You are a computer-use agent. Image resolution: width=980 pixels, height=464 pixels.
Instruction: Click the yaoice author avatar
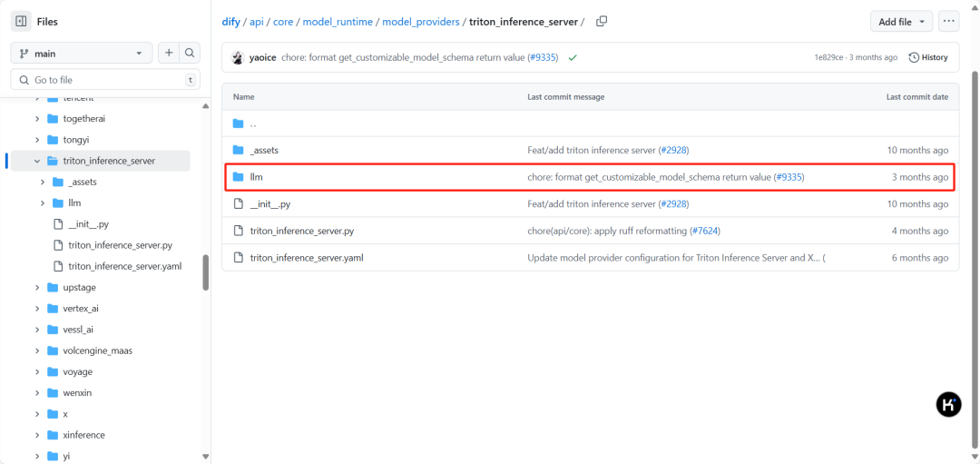(238, 57)
